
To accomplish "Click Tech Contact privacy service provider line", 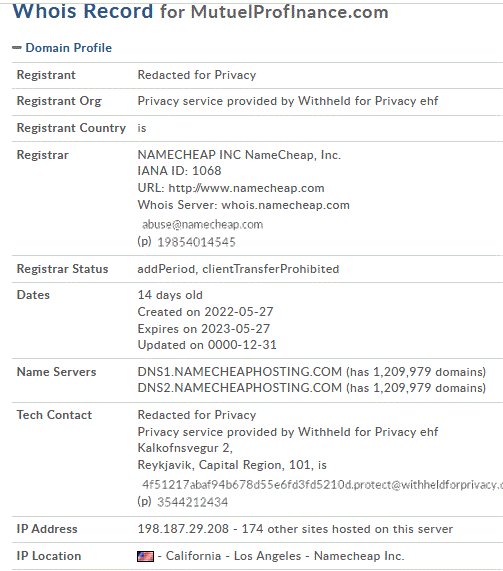I will coord(288,432).
